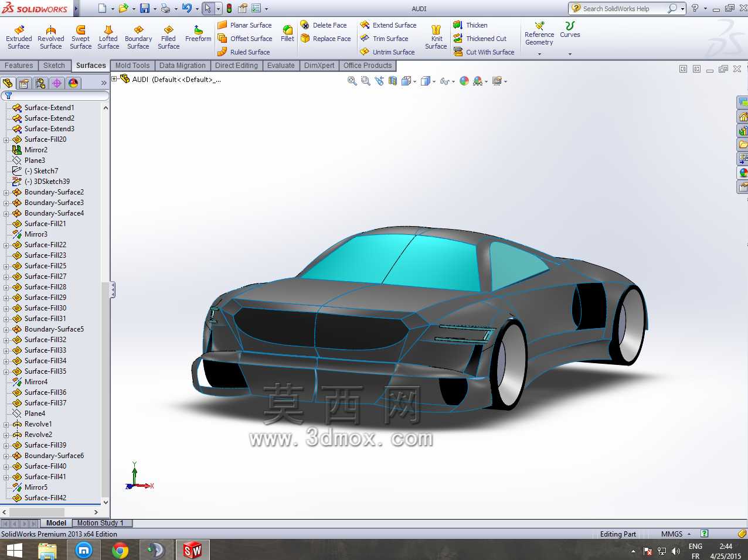
Task: Open the ConfigurationManager tab icon
Action: pos(40,83)
